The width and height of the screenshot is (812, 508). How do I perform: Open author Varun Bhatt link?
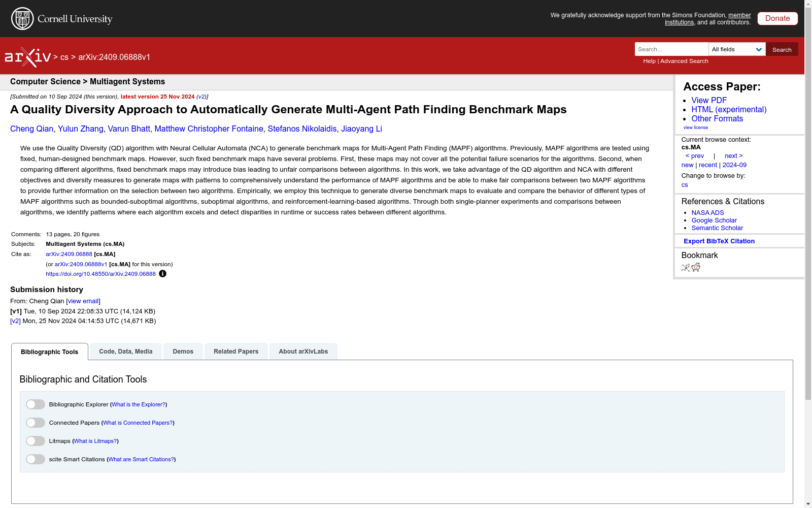[x=129, y=129]
